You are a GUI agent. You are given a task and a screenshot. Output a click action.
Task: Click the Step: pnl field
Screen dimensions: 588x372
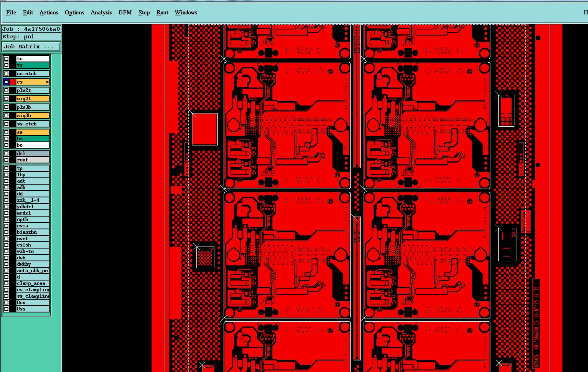[x=31, y=36]
